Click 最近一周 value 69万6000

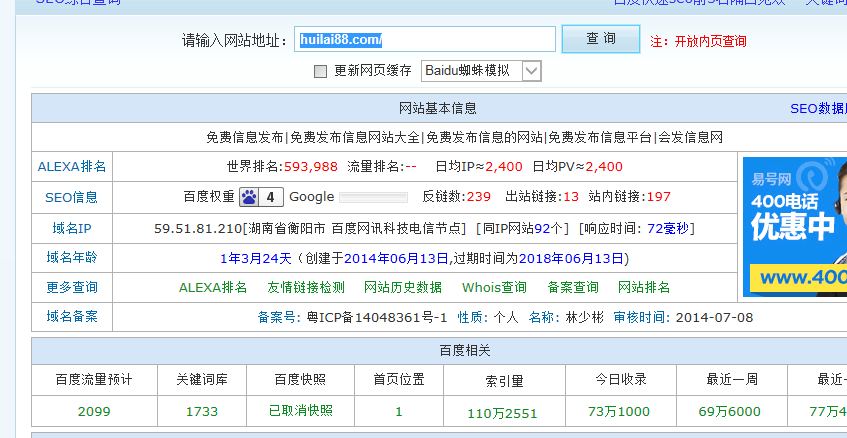click(729, 412)
